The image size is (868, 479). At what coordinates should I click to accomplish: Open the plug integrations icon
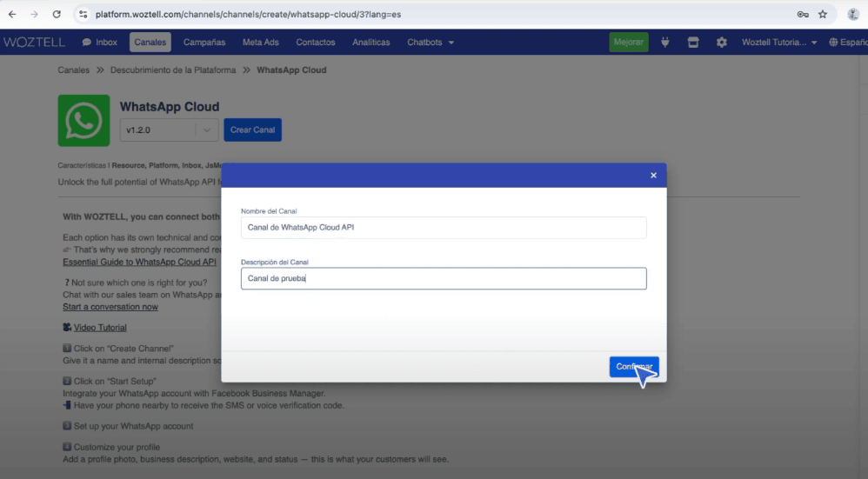point(664,42)
